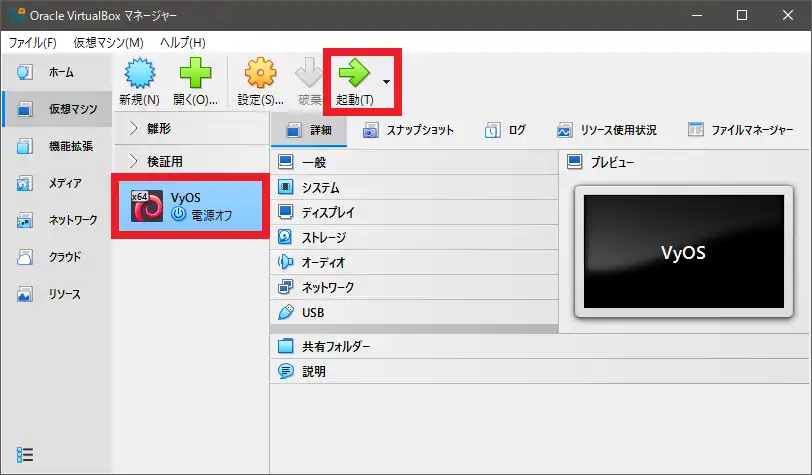
Task: Open リソース in the left sidebar
Action: pyautogui.click(x=57, y=294)
